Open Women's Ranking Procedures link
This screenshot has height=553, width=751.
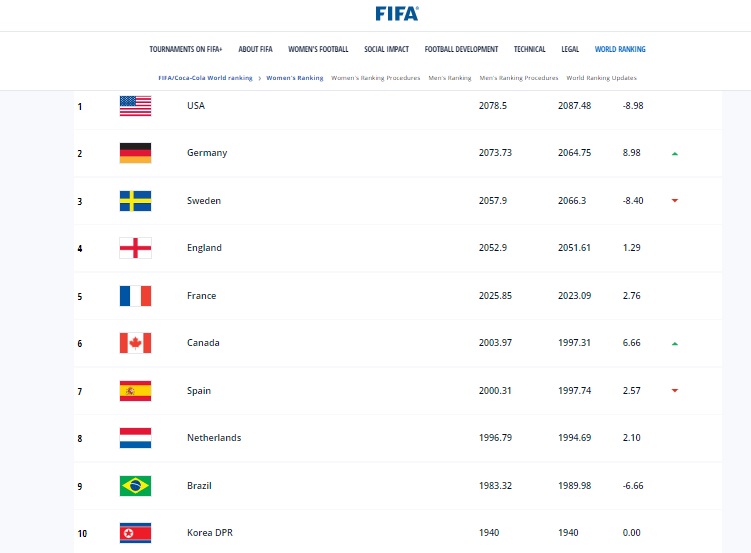click(374, 77)
